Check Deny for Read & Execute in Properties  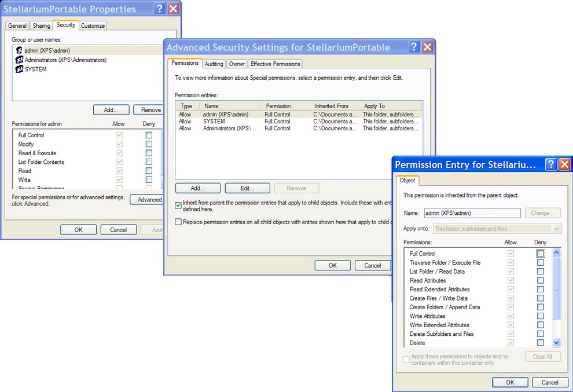tap(149, 153)
